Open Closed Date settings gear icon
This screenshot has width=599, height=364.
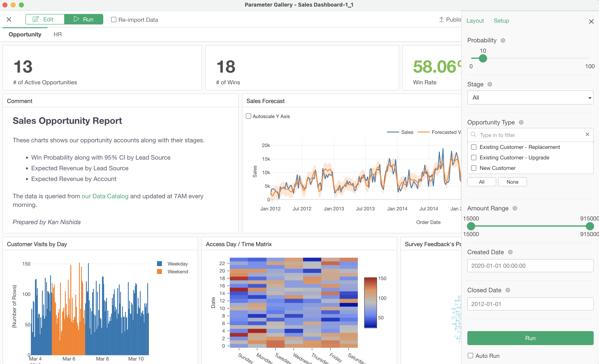pyautogui.click(x=508, y=290)
